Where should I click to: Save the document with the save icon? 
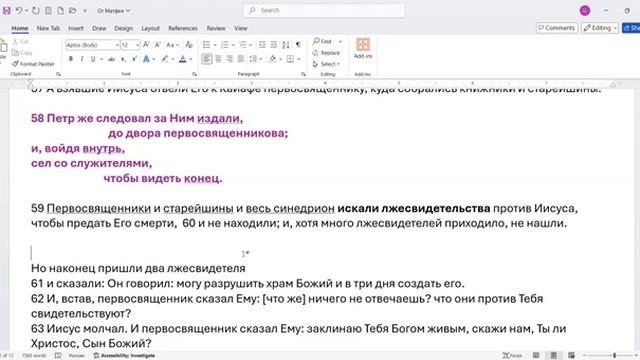click(x=7, y=11)
